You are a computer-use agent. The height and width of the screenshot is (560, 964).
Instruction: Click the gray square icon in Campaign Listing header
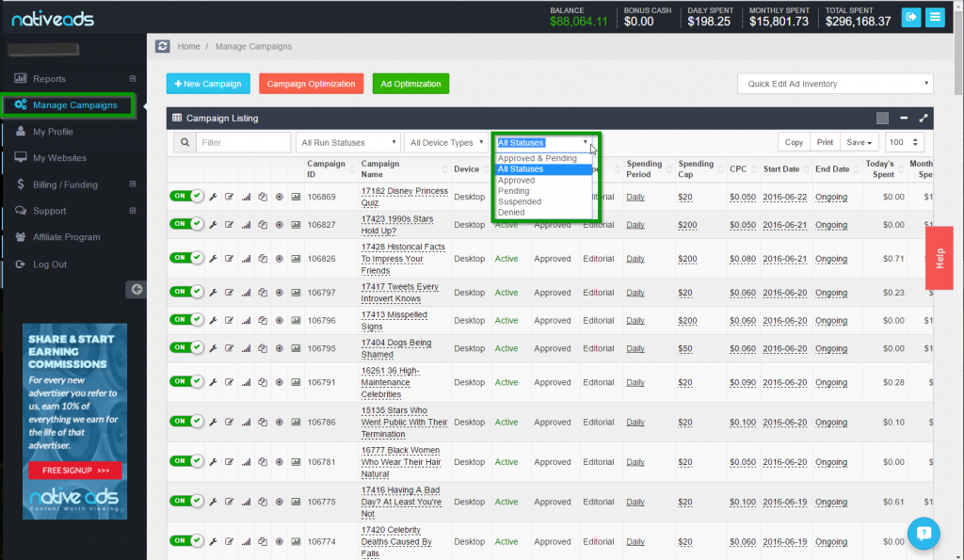coord(882,118)
